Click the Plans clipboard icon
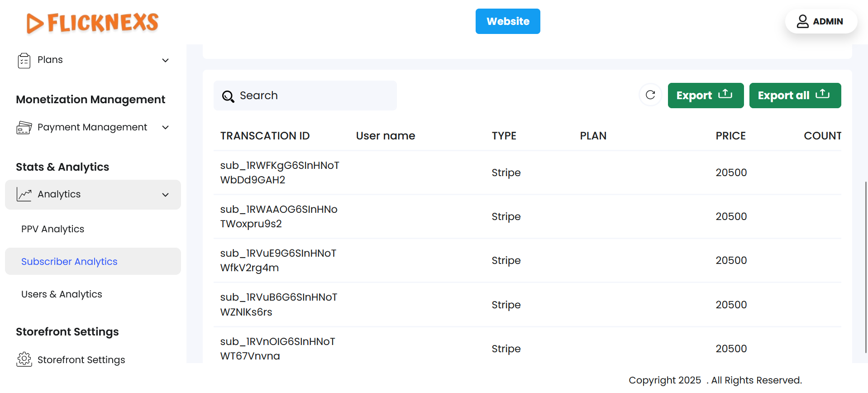 coord(24,60)
